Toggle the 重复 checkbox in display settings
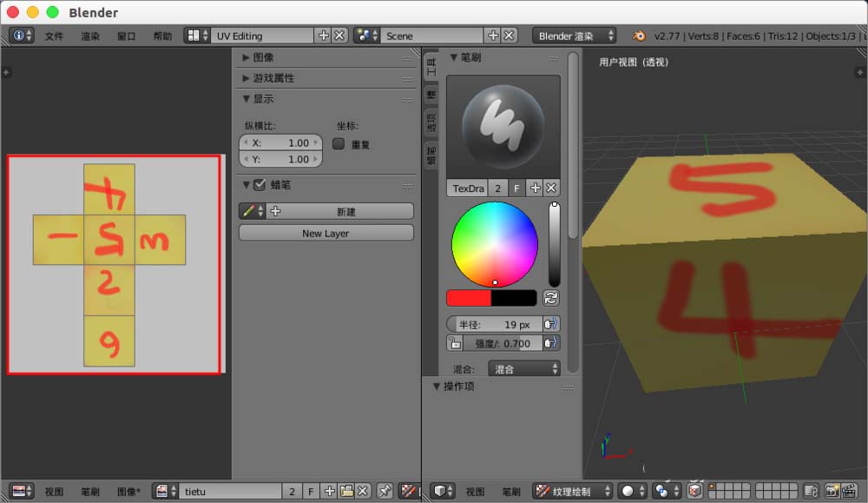This screenshot has width=868, height=503. tap(339, 143)
